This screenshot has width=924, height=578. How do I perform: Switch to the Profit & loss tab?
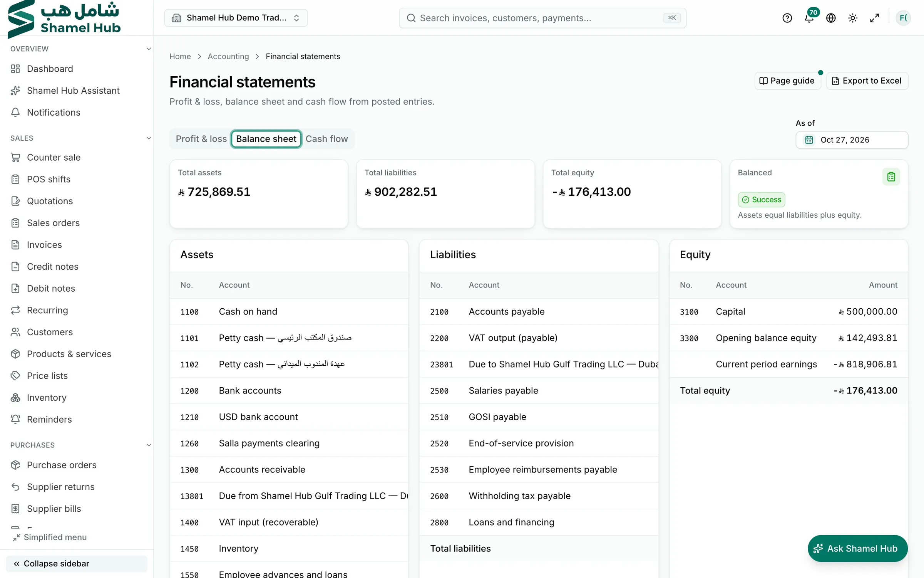coord(201,139)
